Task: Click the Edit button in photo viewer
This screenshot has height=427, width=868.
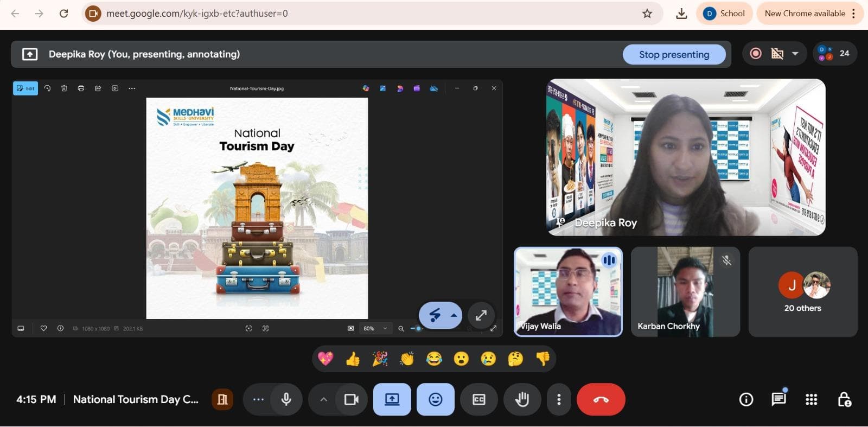Action: pos(25,88)
